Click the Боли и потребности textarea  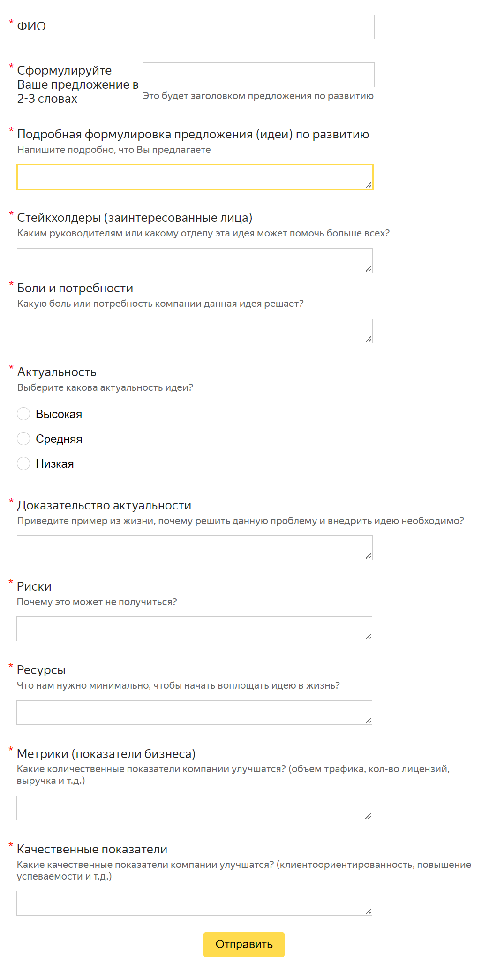(x=195, y=331)
